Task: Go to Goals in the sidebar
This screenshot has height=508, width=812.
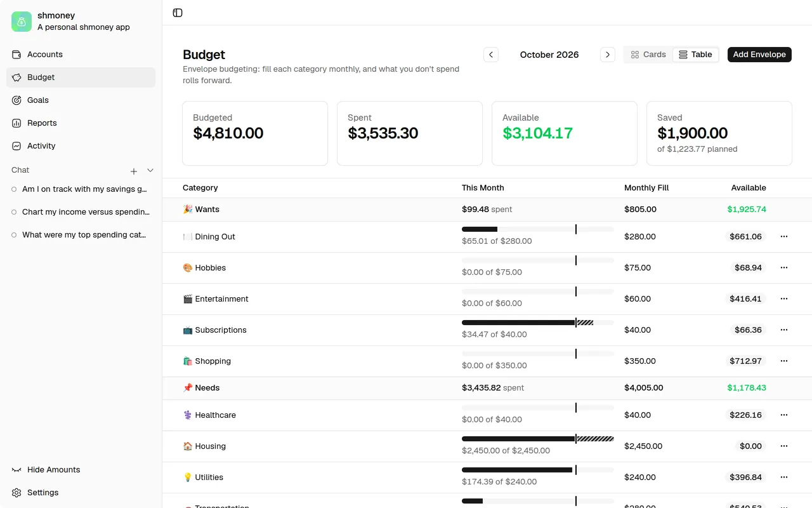Action: coord(81,100)
